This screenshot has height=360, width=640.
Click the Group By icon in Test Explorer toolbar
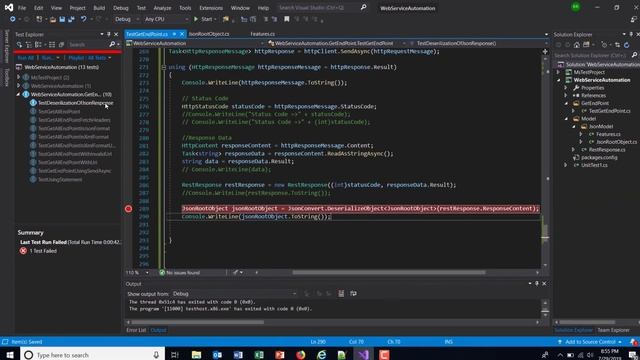point(38,44)
